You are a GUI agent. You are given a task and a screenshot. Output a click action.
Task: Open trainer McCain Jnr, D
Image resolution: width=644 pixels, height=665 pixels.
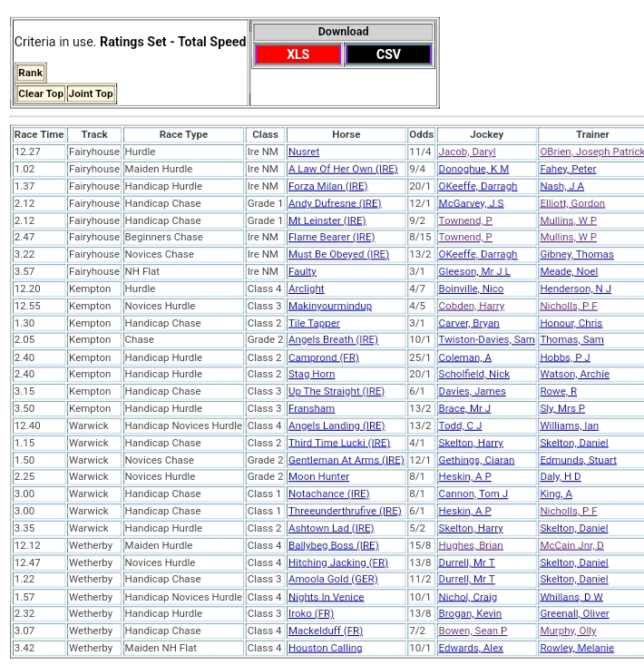571,545
